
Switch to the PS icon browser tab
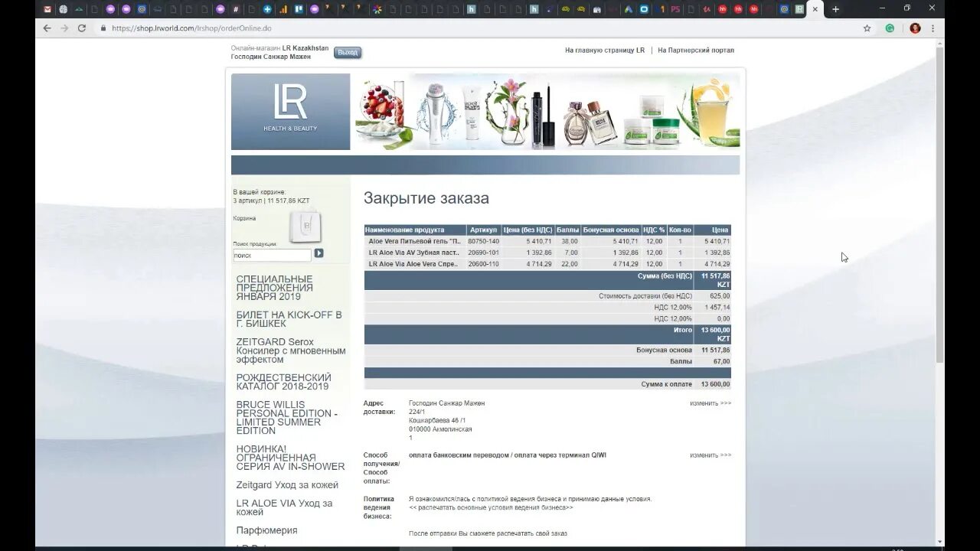click(x=675, y=9)
